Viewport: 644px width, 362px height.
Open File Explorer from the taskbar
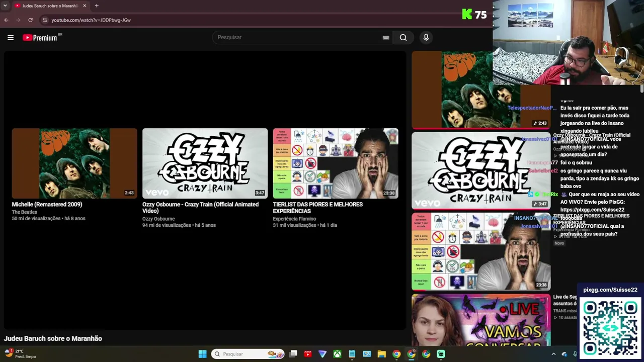click(381, 354)
